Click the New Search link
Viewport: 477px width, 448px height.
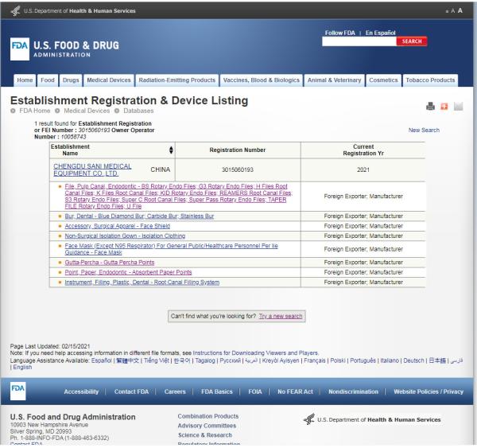pyautogui.click(x=424, y=130)
